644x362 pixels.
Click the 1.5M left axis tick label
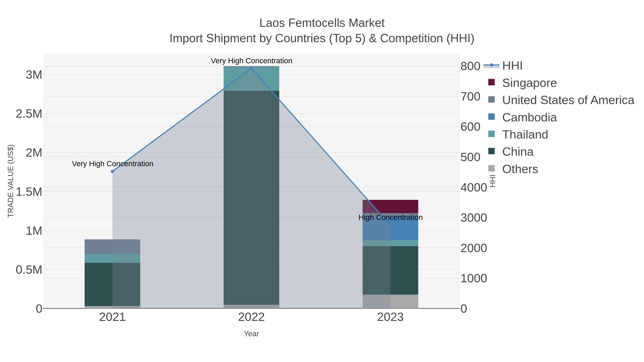(29, 192)
